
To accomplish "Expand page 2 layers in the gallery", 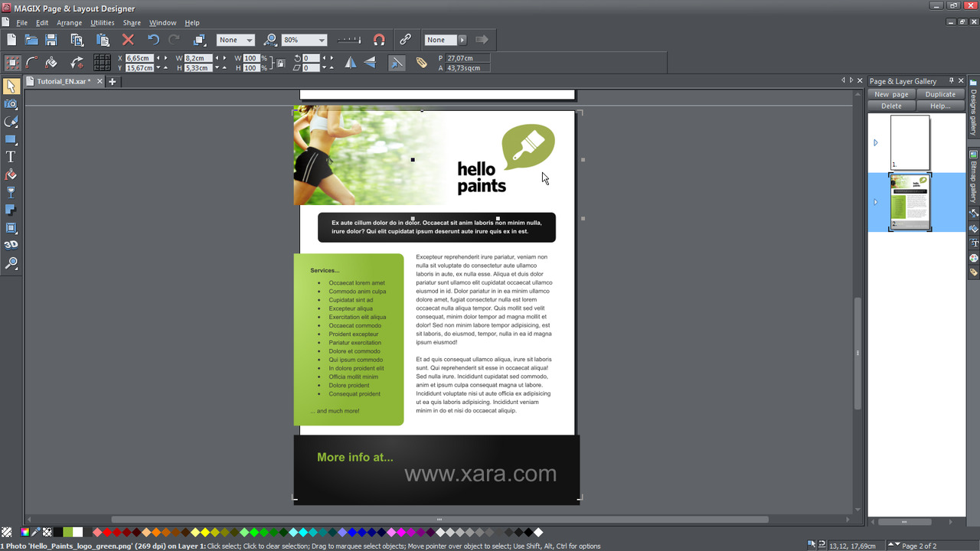I will click(x=876, y=202).
